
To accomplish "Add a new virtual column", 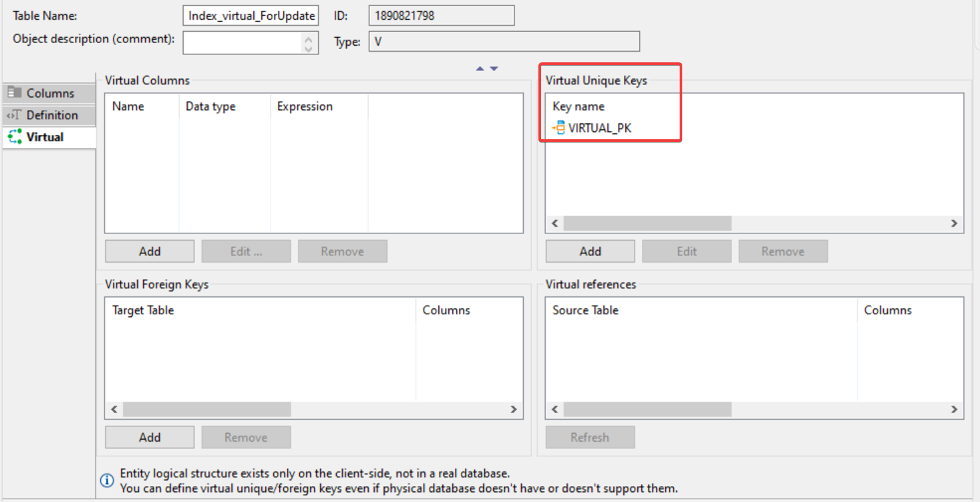I will pyautogui.click(x=149, y=251).
